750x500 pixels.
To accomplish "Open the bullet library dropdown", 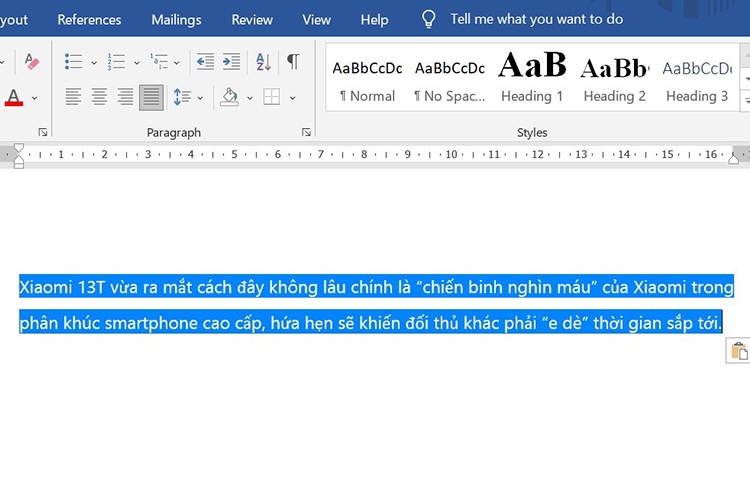I will [x=94, y=63].
